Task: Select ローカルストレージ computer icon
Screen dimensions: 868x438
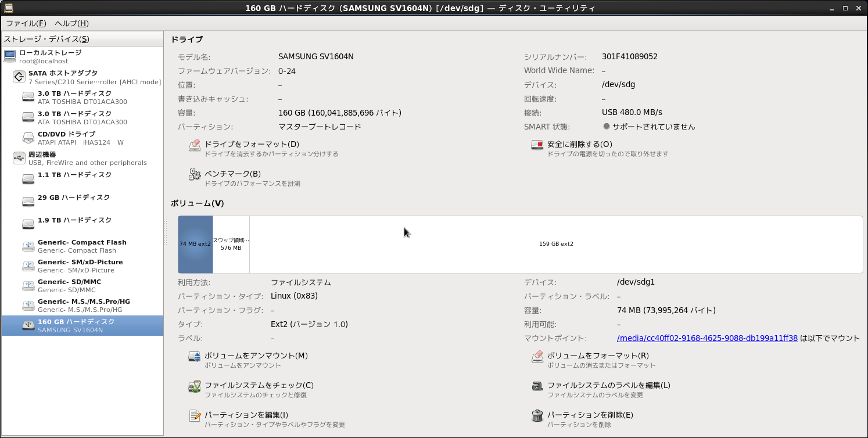Action: click(x=10, y=56)
